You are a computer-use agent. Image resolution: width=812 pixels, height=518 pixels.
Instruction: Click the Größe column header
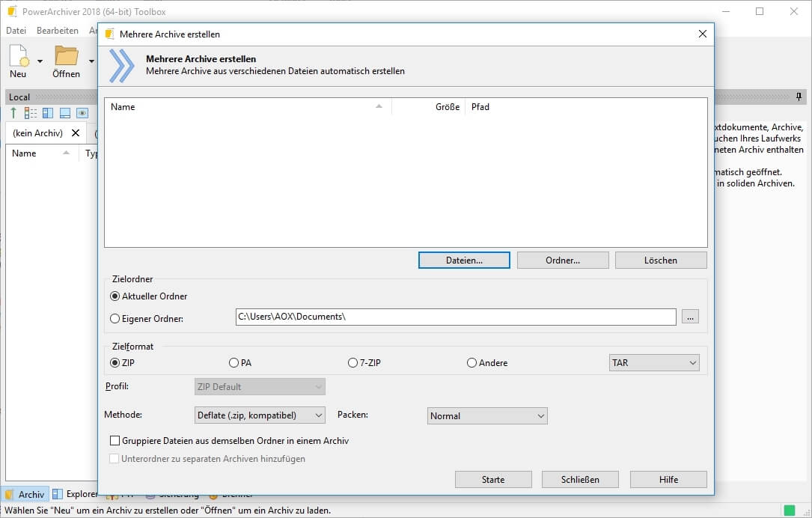pos(447,107)
